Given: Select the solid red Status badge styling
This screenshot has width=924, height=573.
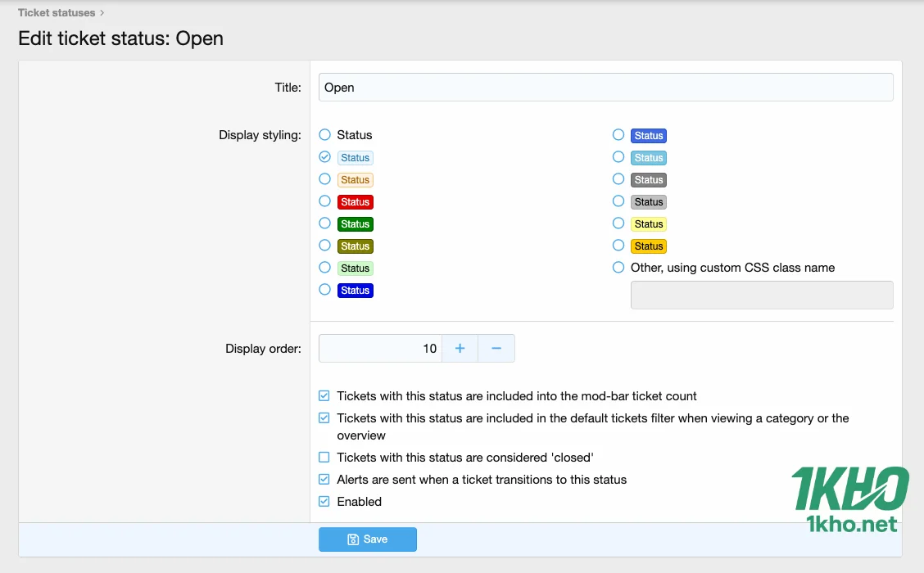Looking at the screenshot, I should [324, 201].
